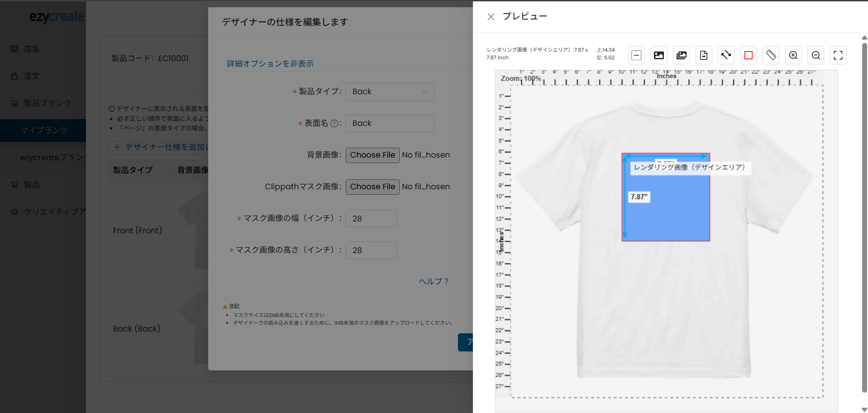Click the red square outline icon
The width and height of the screenshot is (868, 413).
click(749, 55)
